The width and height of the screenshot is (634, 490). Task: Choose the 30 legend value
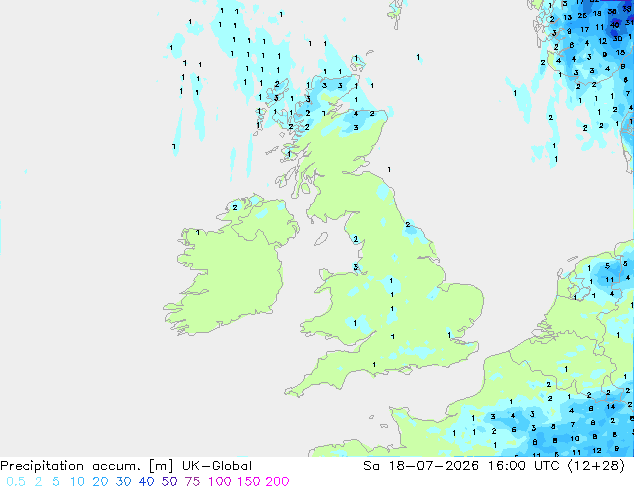pyautogui.click(x=123, y=482)
